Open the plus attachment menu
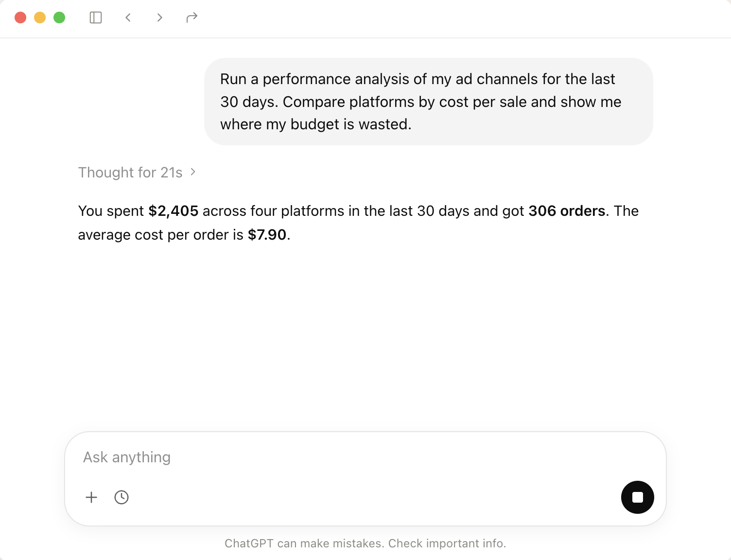The image size is (731, 560). pos(91,497)
